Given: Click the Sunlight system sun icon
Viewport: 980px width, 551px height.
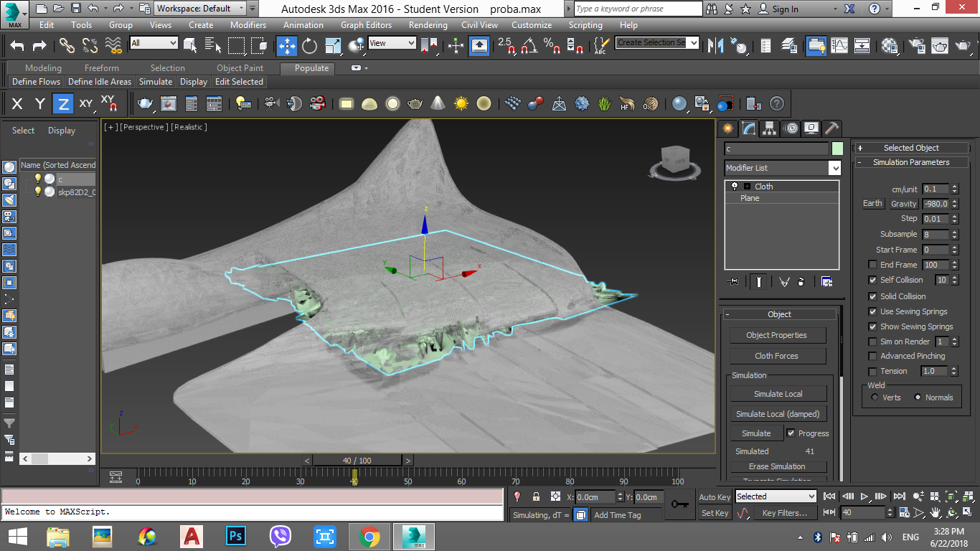Looking at the screenshot, I should point(461,104).
